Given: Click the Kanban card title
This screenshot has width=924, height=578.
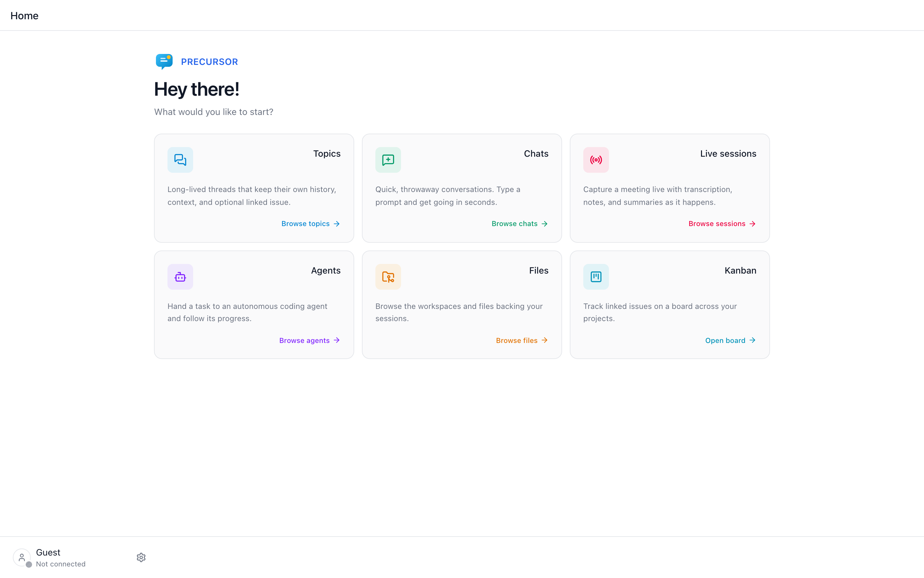Looking at the screenshot, I should [740, 271].
